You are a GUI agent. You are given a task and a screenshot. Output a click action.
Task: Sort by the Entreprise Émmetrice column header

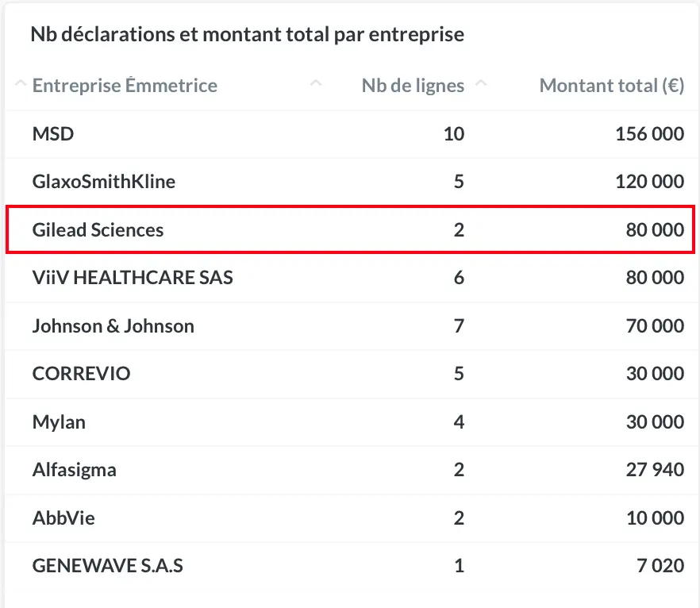pyautogui.click(x=125, y=86)
